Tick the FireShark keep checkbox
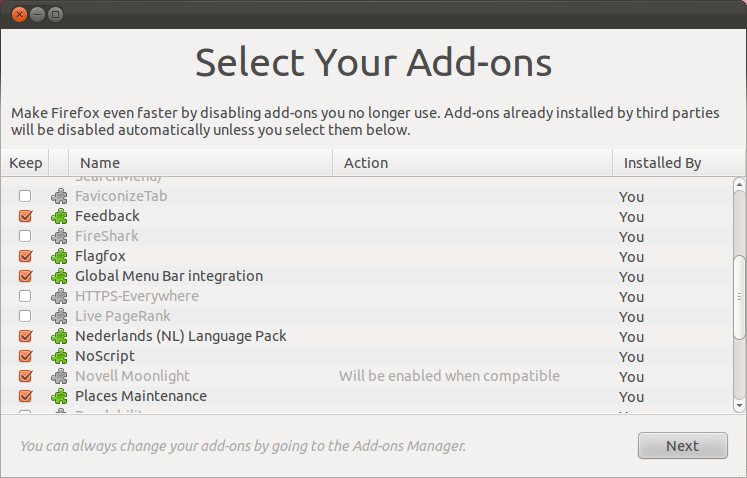This screenshot has width=747, height=478. (26, 236)
